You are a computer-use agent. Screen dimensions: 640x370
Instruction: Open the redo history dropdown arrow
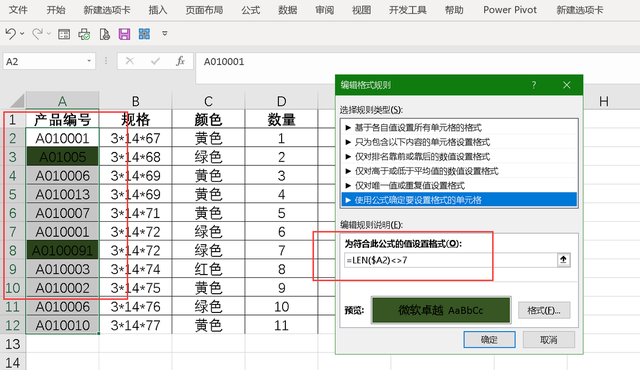point(49,34)
